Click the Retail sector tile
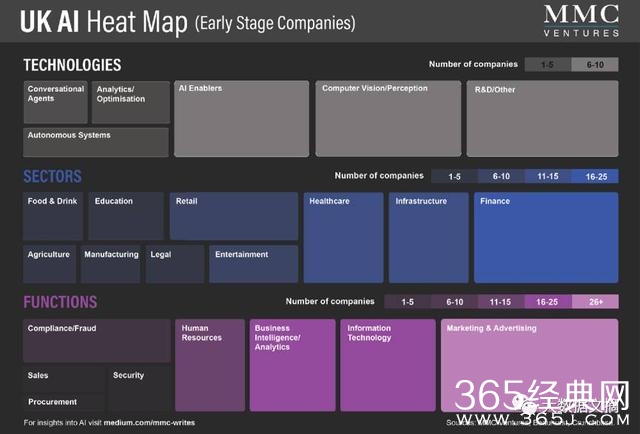Screen dimensions: 640x434 [x=233, y=216]
